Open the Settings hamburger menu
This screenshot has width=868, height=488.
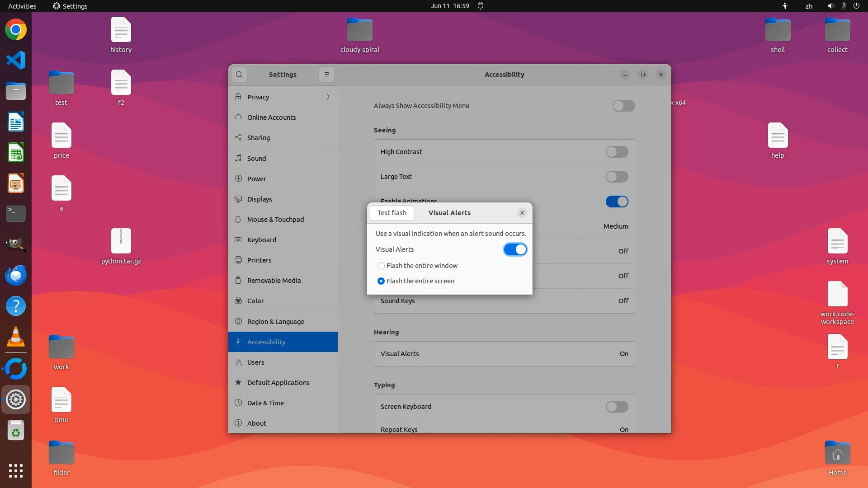[326, 75]
